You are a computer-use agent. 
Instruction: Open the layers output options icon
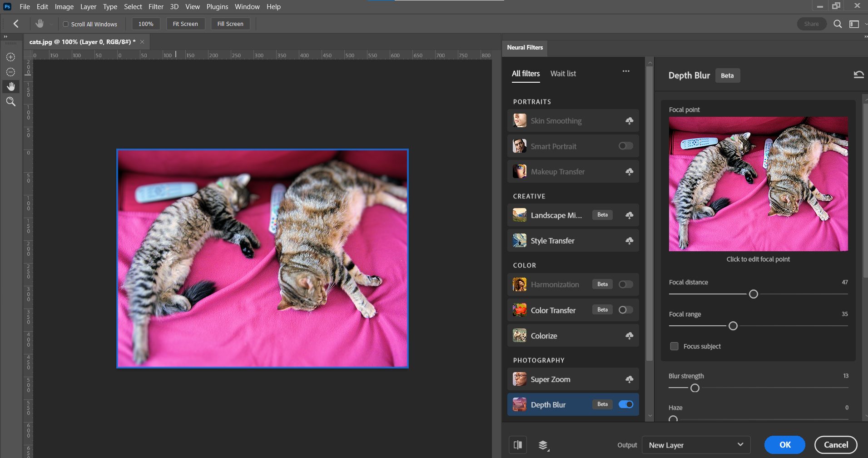tap(543, 445)
